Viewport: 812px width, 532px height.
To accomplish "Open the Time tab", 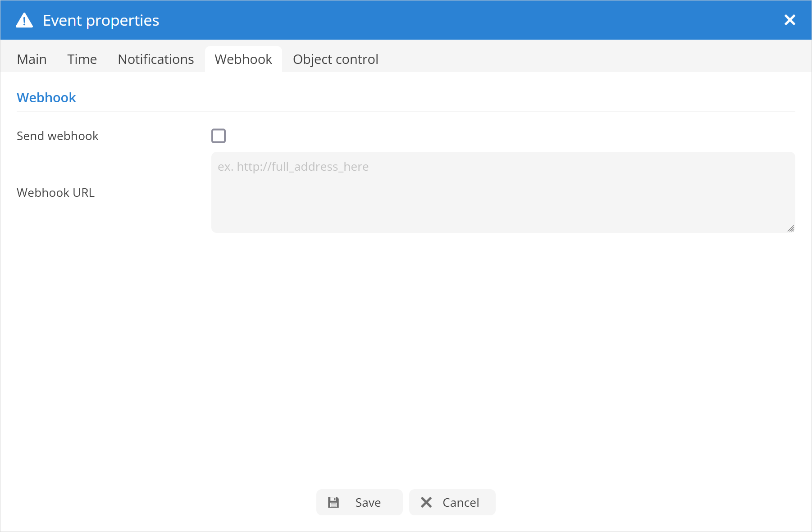I will click(x=82, y=59).
